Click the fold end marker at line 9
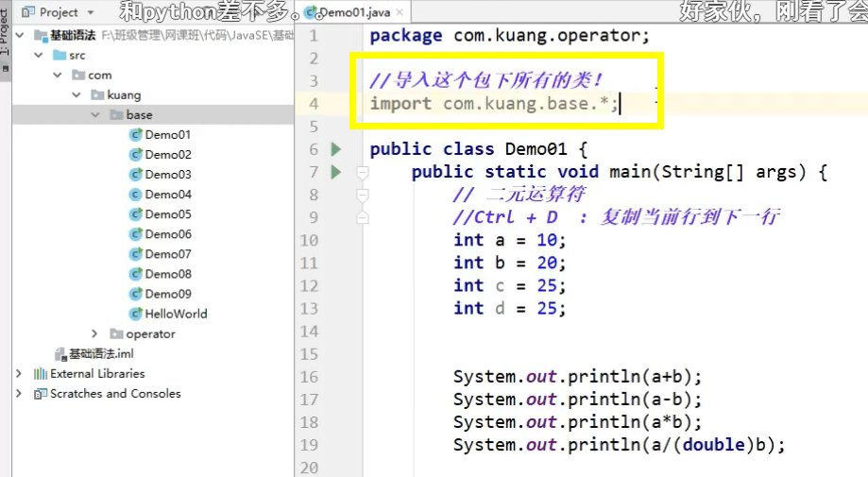Viewport: 868px width, 477px height. 363,217
